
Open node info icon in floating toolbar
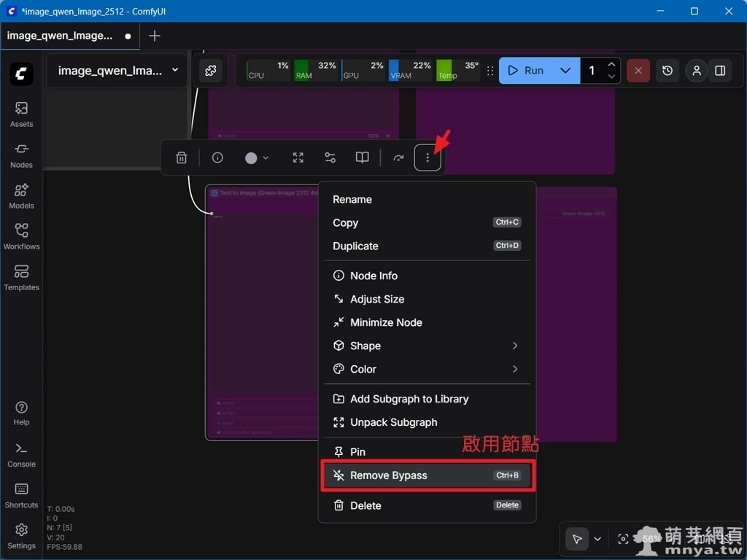point(217,157)
